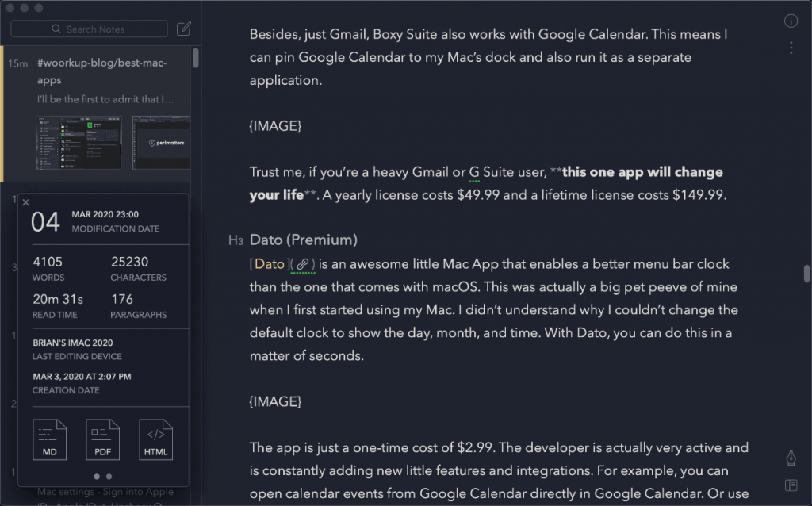Click the "176" paragraphs count
The height and width of the screenshot is (506, 812).
pyautogui.click(x=122, y=299)
